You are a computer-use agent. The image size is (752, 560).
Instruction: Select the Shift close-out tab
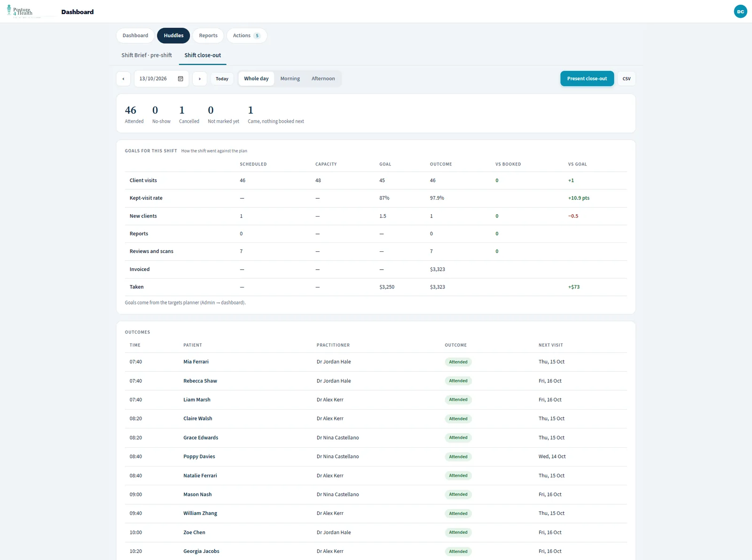[x=203, y=55]
